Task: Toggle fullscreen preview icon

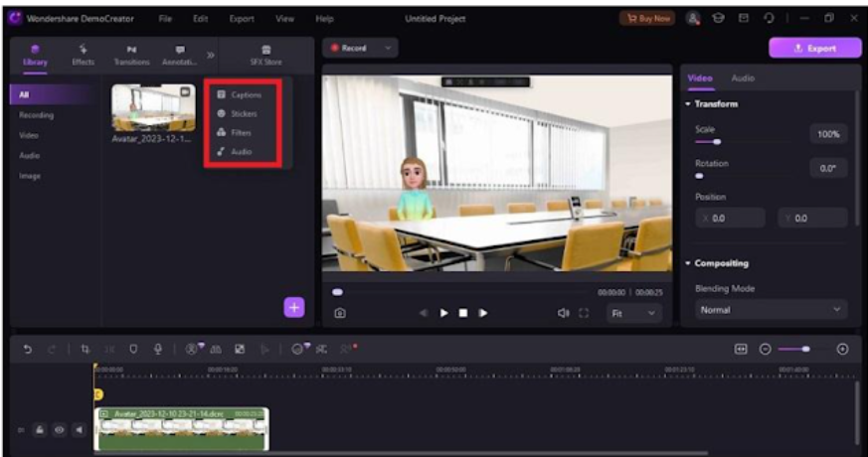Action: click(x=584, y=313)
